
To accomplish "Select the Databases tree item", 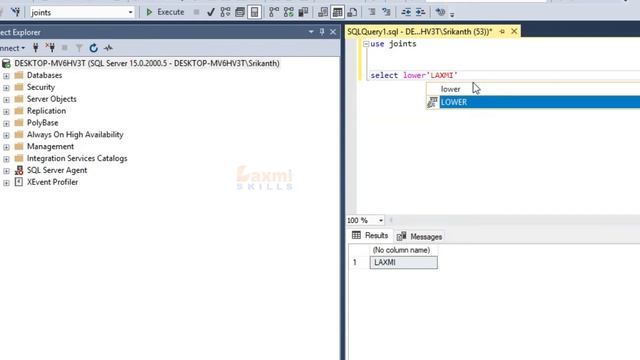I will click(44, 75).
